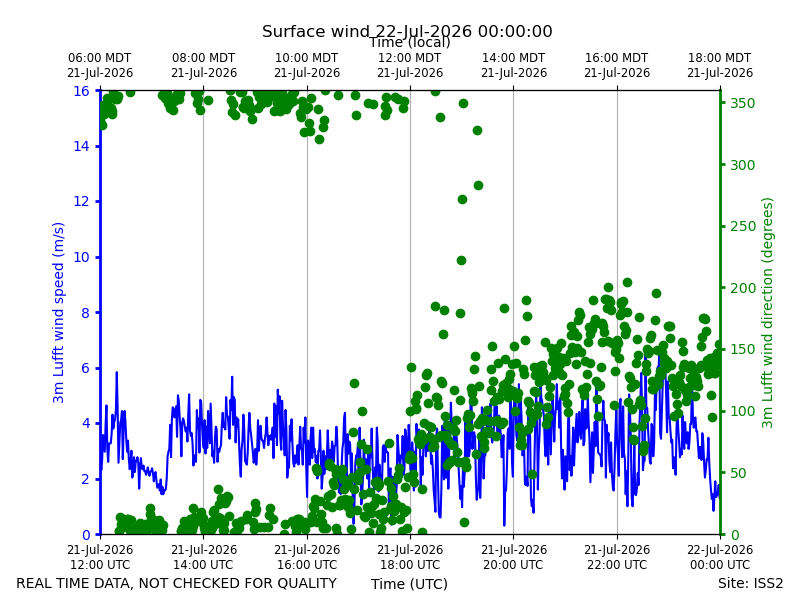Click the 200 degrees direction tick label
This screenshot has width=800, height=600.
click(742, 288)
